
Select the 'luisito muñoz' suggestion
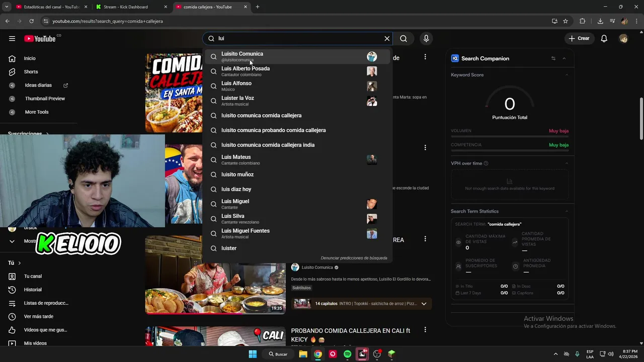click(297, 174)
